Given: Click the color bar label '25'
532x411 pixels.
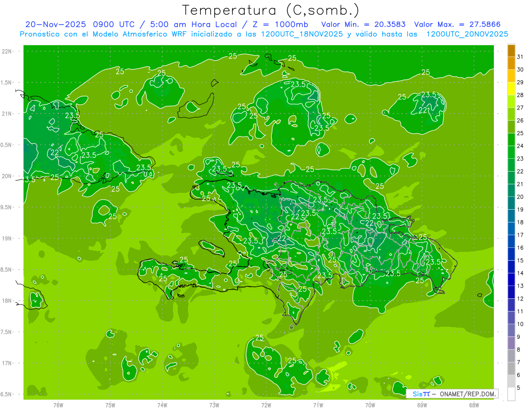Looking at the screenshot, I should [520, 133].
